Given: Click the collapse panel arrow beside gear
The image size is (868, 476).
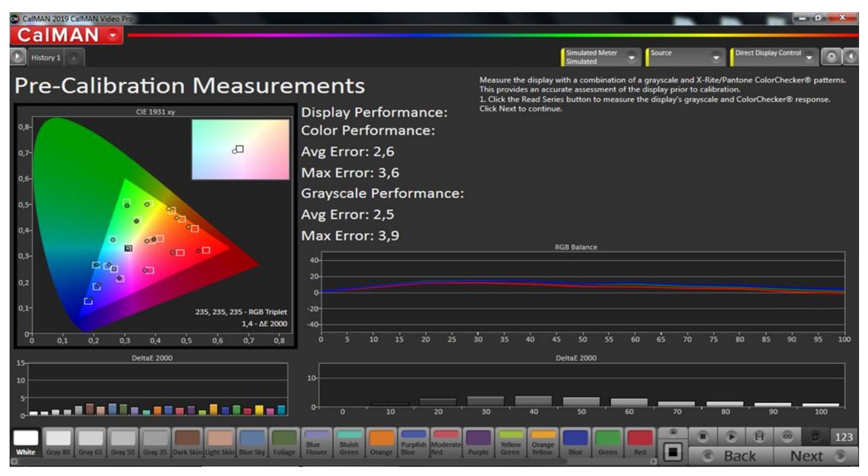Looking at the screenshot, I should click(x=850, y=57).
